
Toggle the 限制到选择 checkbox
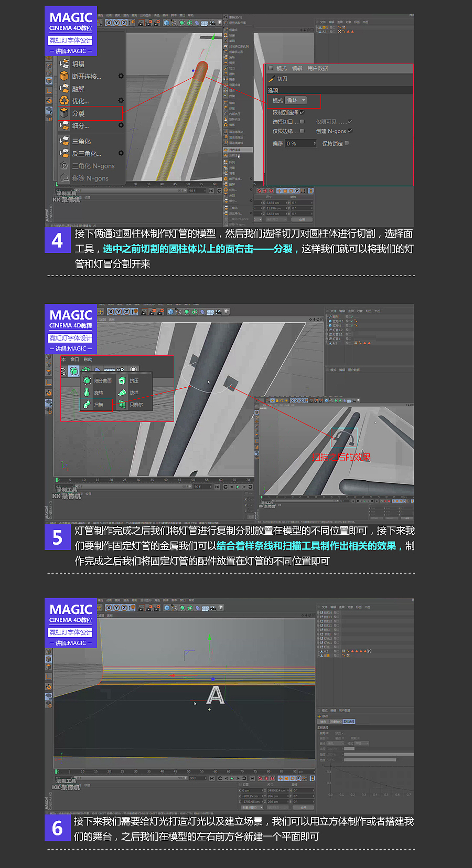pos(302,112)
